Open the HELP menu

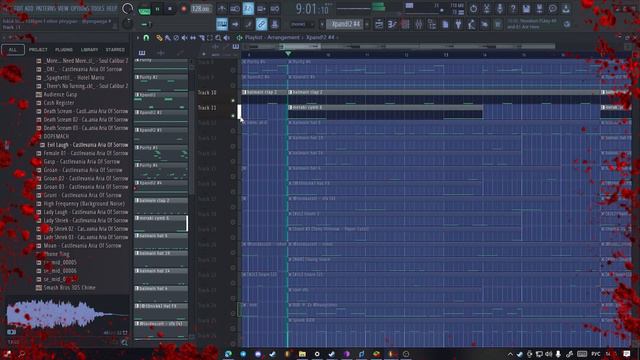[x=111, y=9]
